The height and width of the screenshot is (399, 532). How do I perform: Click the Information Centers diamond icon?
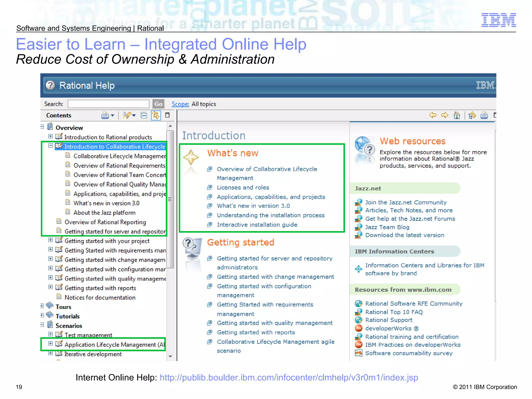point(358,269)
